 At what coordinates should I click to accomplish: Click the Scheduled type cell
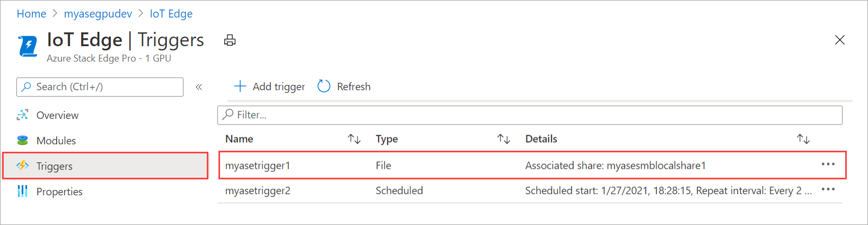399,191
